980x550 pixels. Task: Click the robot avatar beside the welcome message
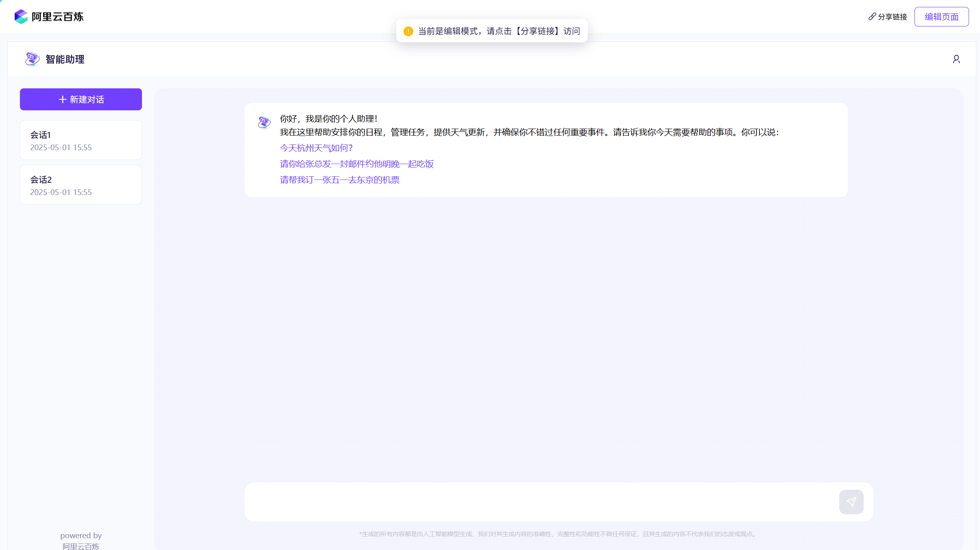264,122
